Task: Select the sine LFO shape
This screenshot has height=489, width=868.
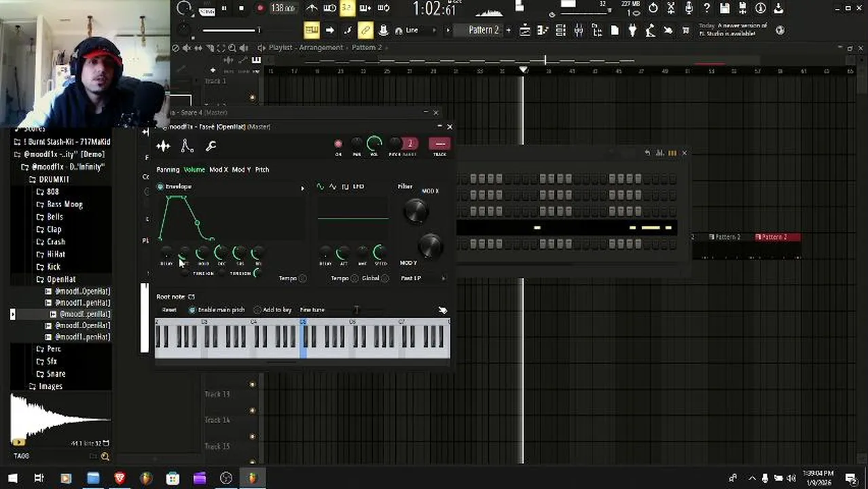Action: click(x=321, y=186)
